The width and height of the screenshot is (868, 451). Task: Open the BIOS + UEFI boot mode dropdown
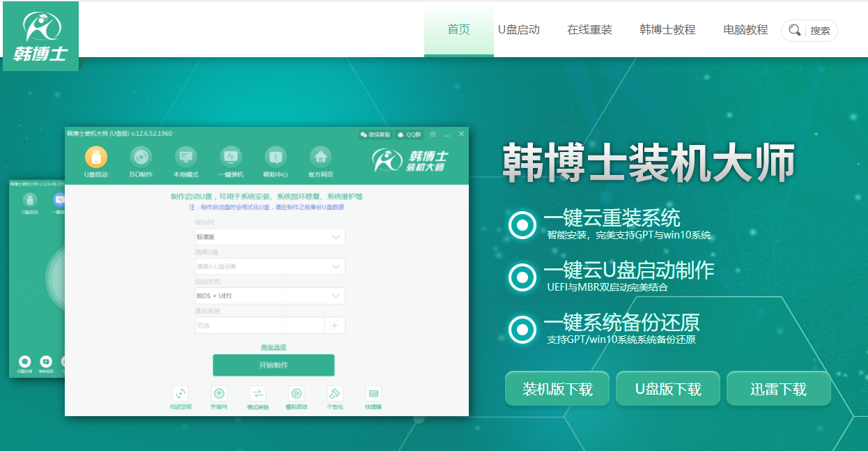tap(270, 295)
